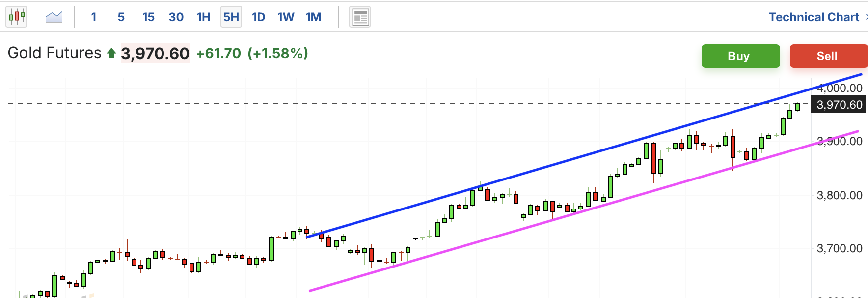Select the 1W timeframe

286,17
